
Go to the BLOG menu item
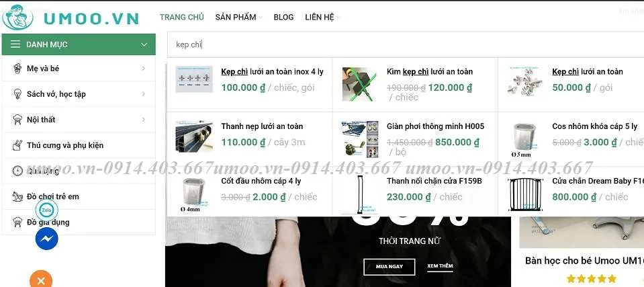tap(283, 17)
